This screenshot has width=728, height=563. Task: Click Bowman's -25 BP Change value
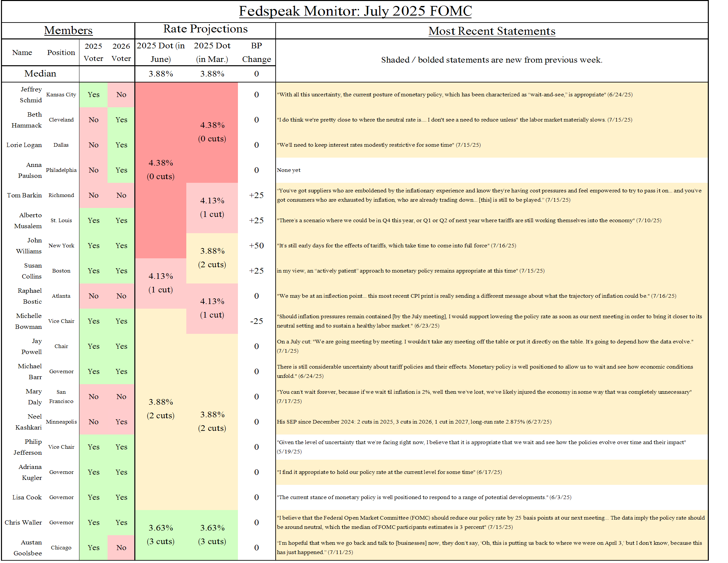(257, 321)
